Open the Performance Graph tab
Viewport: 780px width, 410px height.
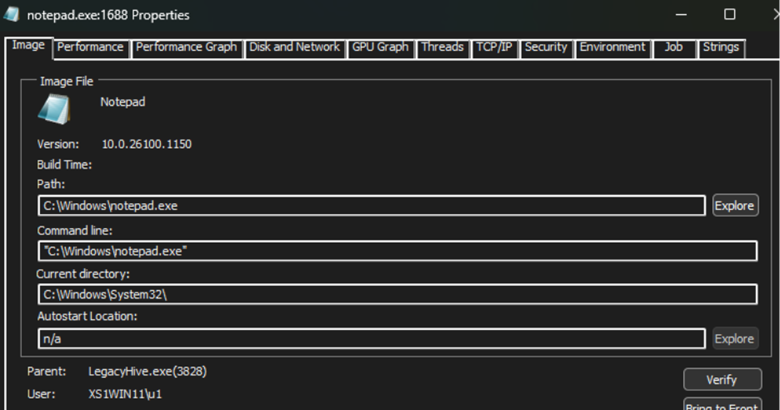tap(187, 48)
